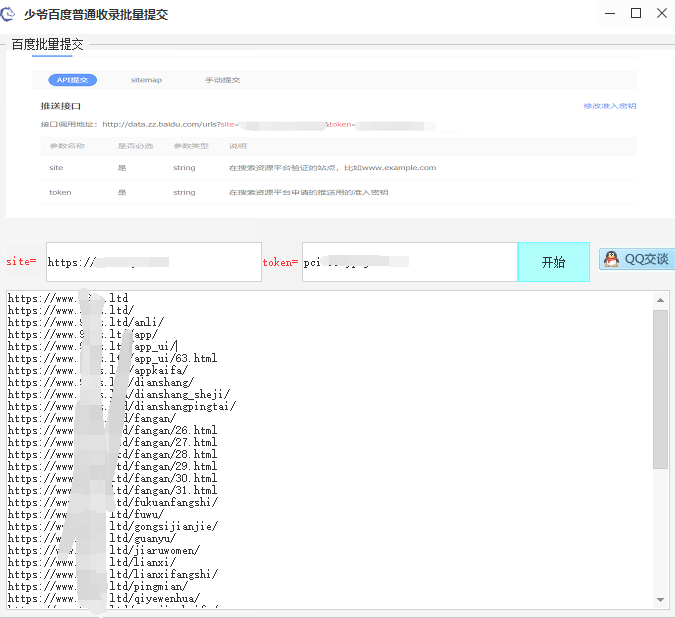
Task: Click the scrollbar up arrow in URL list
Action: [x=660, y=300]
